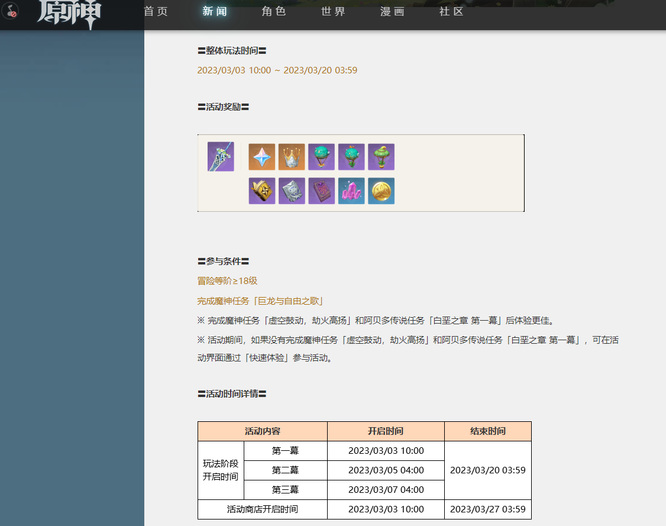The width and height of the screenshot is (666, 526).
Task: Click the 结束时间 table header
Action: (488, 431)
